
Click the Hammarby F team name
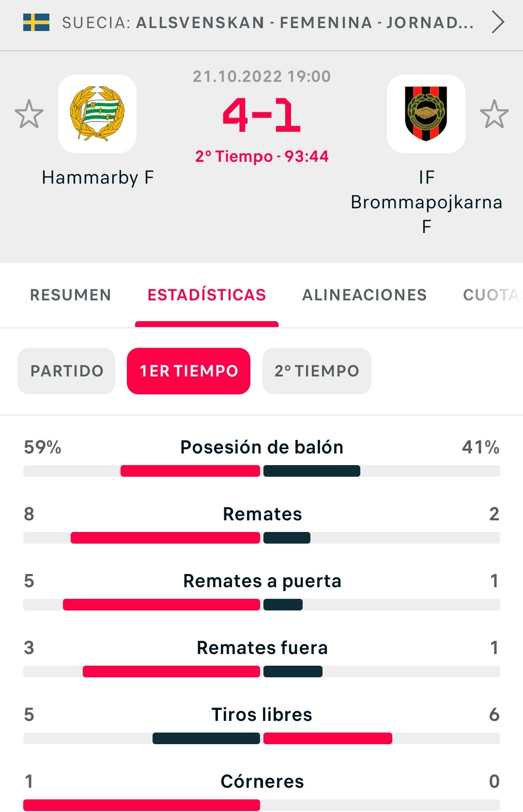click(x=98, y=178)
